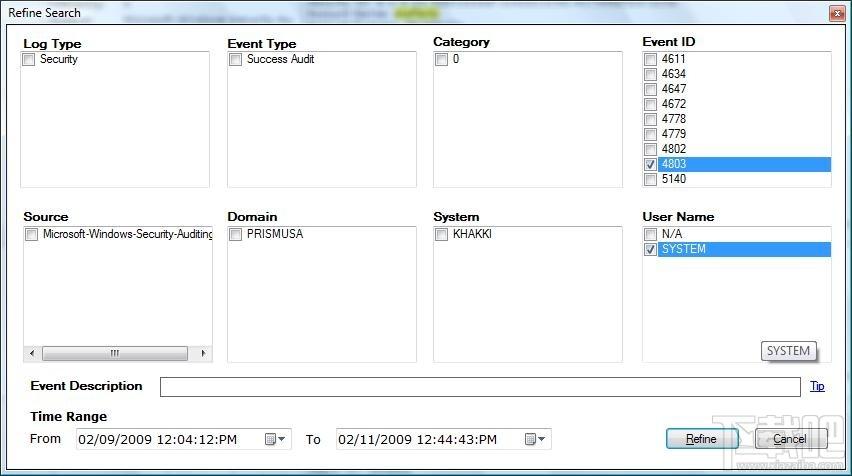The height and width of the screenshot is (476, 852).
Task: Close the Refine Search dialog
Action: tap(837, 13)
